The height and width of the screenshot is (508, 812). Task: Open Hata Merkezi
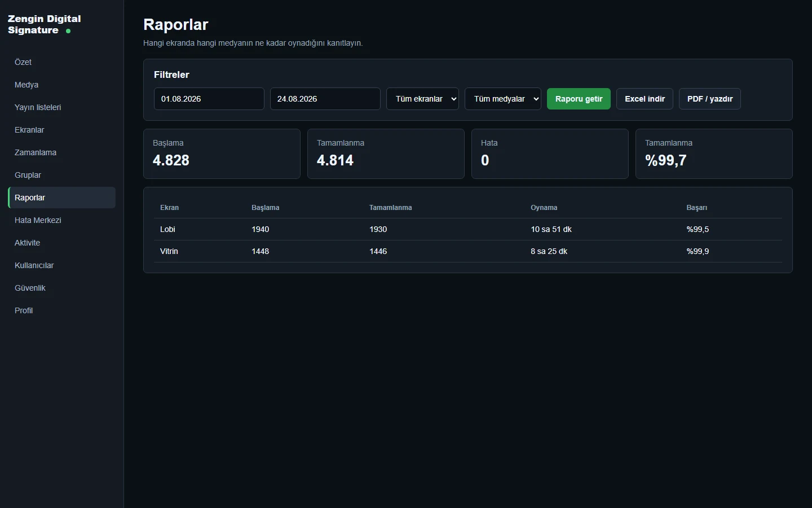point(61,220)
